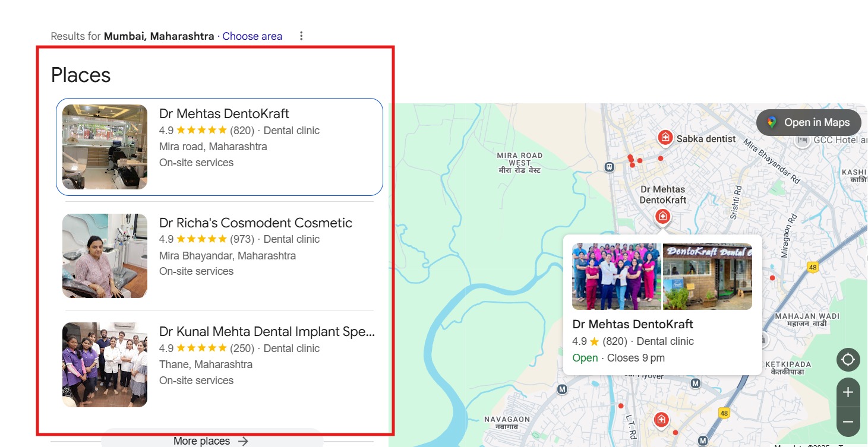Click the three-dot options icon beside Choose area
The width and height of the screenshot is (868, 447).
tap(301, 36)
